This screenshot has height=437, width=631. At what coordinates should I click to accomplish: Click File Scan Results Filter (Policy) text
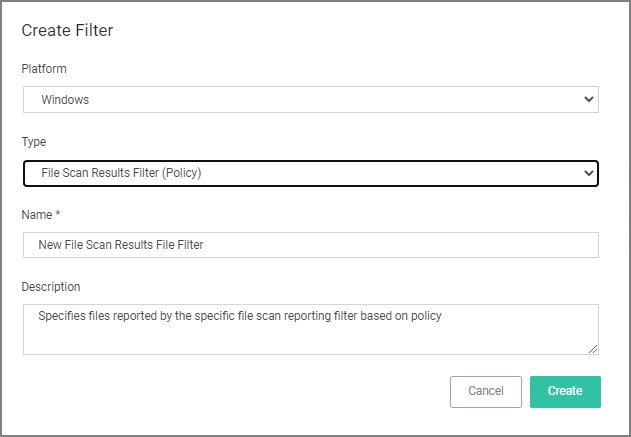121,173
